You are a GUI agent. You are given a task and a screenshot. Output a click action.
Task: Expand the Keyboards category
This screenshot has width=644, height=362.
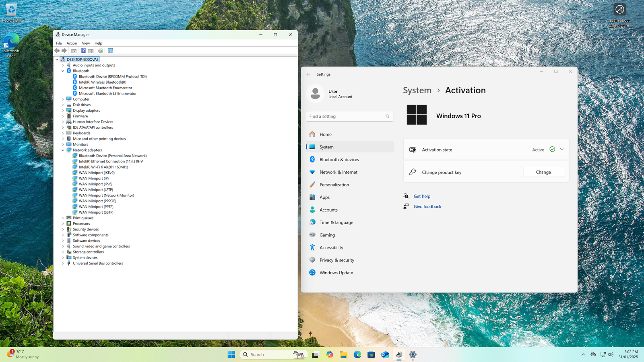[x=63, y=133]
